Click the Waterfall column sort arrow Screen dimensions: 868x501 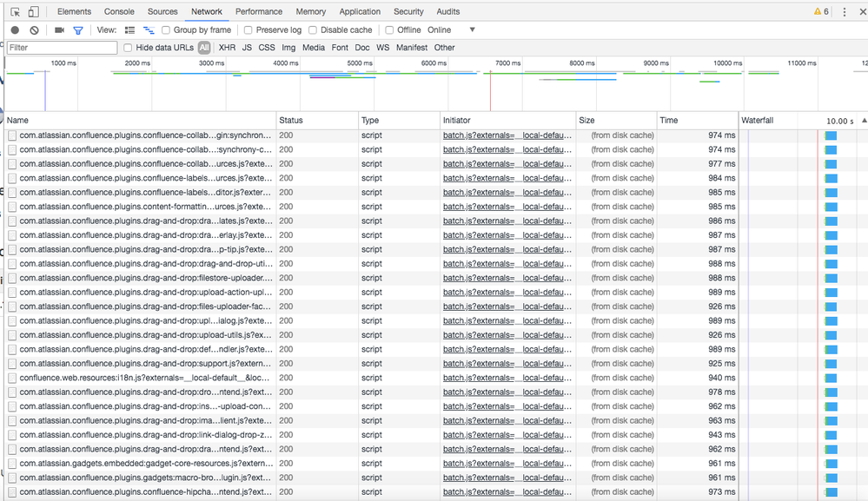click(x=863, y=121)
